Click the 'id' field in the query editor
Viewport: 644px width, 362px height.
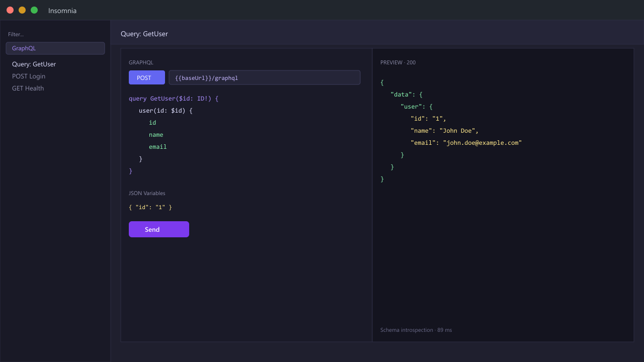pos(152,123)
